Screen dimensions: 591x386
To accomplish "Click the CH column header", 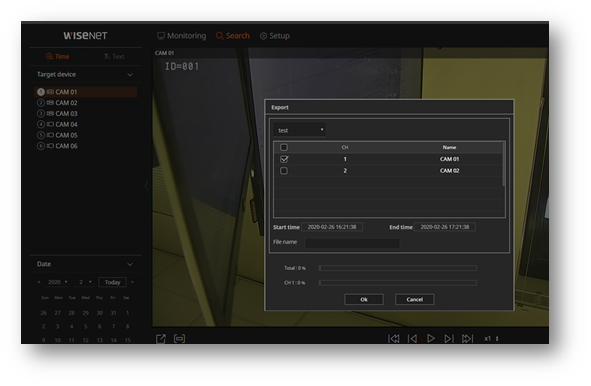I will point(344,147).
